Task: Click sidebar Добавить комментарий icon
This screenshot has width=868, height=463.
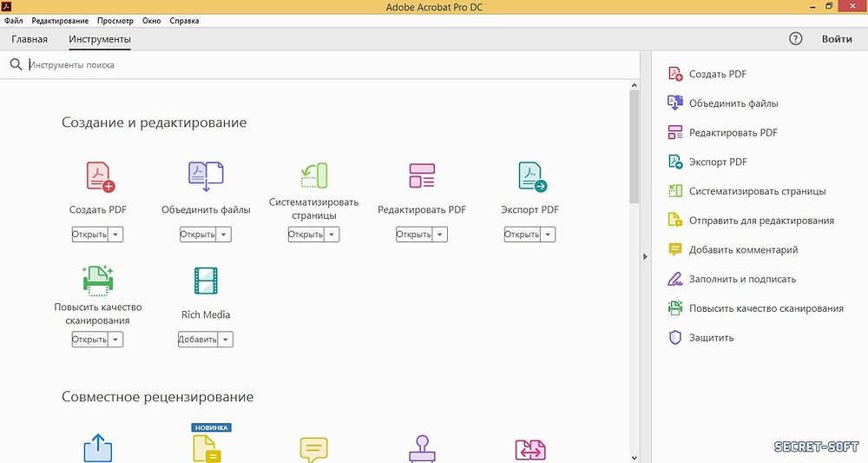Action: coord(675,250)
